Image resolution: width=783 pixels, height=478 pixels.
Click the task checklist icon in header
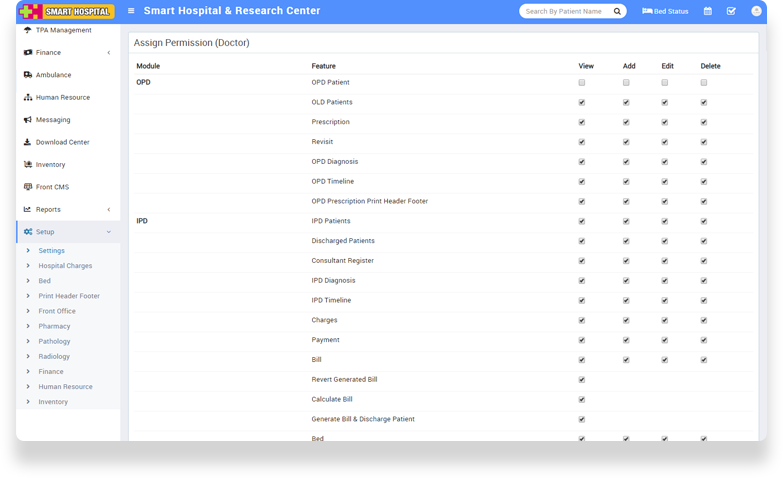tap(731, 11)
